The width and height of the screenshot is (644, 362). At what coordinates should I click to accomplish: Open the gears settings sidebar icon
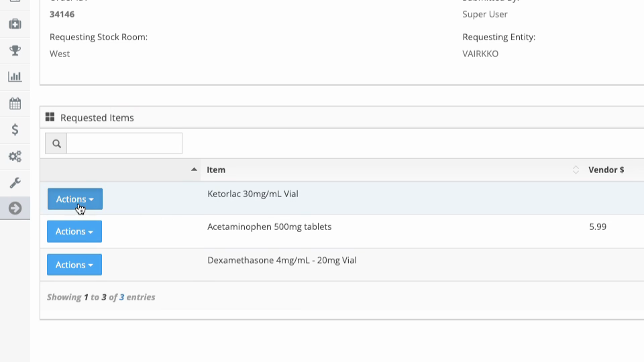point(15,156)
